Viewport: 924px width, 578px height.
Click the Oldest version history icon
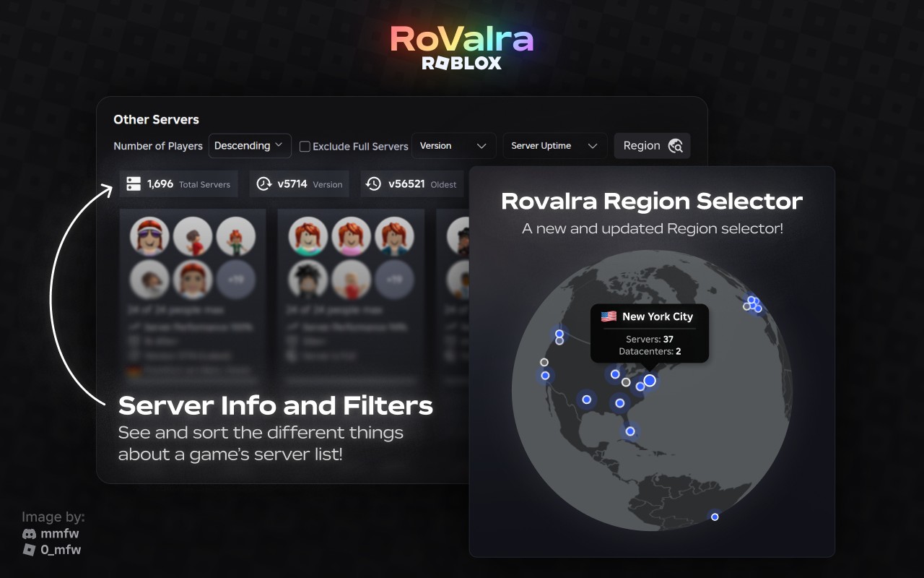coord(373,184)
